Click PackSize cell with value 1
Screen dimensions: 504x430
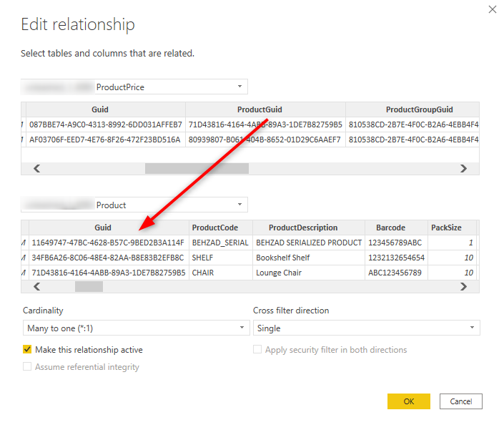pyautogui.click(x=452, y=243)
